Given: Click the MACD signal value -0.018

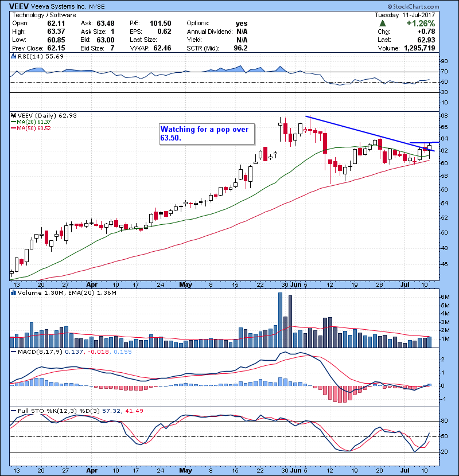Looking at the screenshot, I should click(98, 352).
